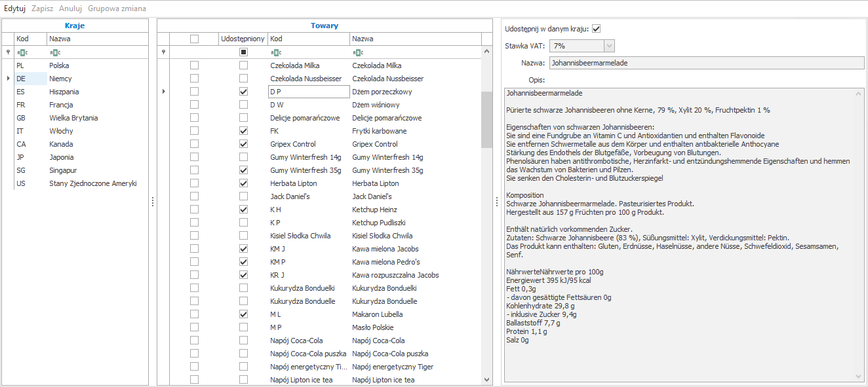868x387 pixels.
Task: Toggle the Udostępniony column filter box
Action: [x=243, y=52]
